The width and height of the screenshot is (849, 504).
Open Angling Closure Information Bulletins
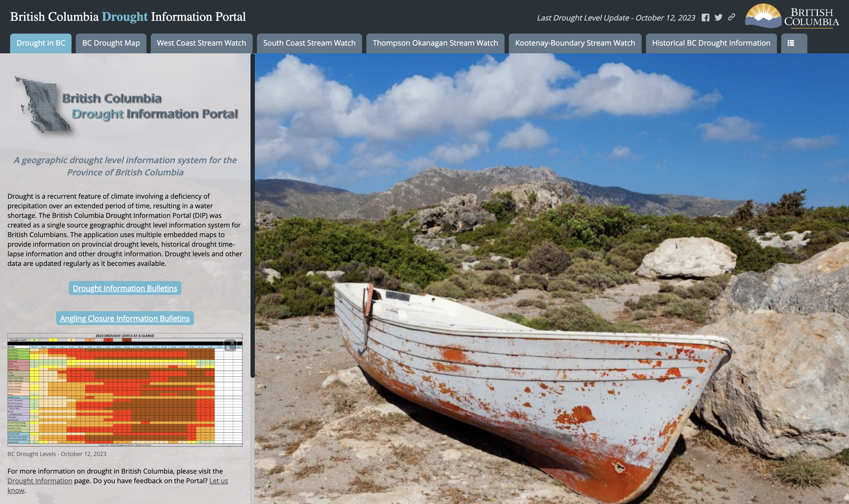(x=125, y=319)
